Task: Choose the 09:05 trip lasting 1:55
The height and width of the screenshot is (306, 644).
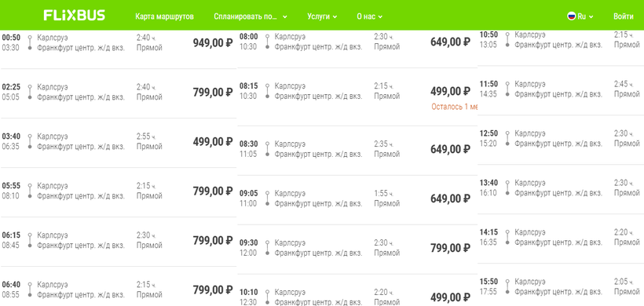Action: tap(357, 199)
